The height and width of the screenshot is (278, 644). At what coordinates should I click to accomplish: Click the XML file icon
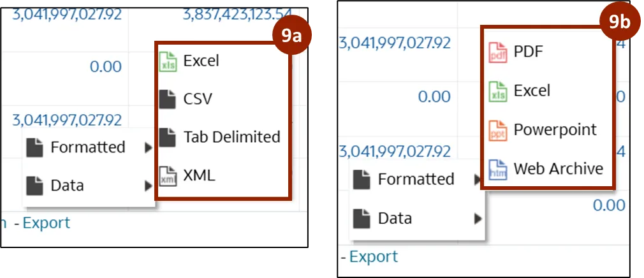pos(167,176)
